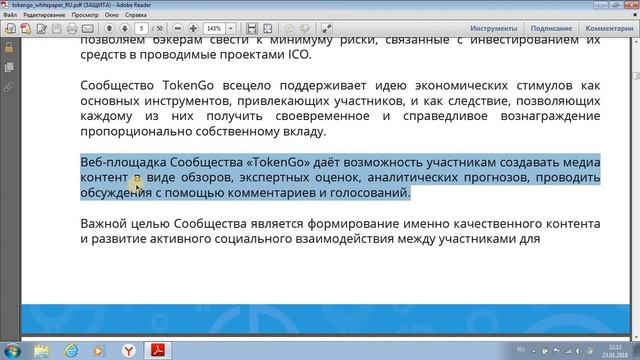This screenshot has height=360, width=640.
Task: Open the media player taskbar icon
Action: pos(98,351)
